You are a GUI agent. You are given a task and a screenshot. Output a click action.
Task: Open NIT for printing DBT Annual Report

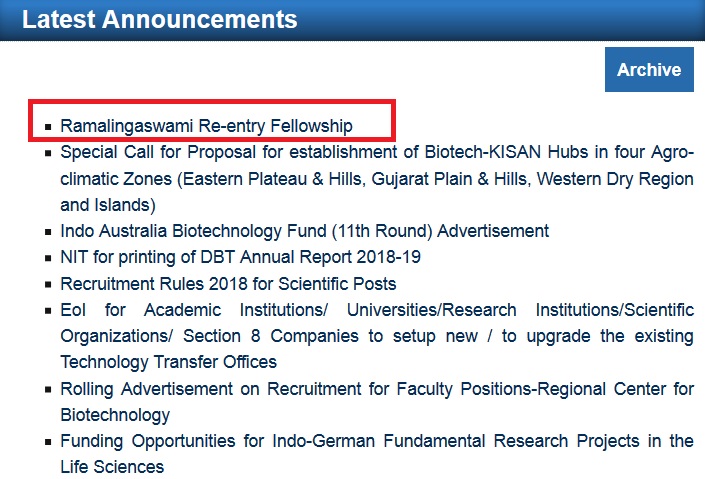pos(240,257)
